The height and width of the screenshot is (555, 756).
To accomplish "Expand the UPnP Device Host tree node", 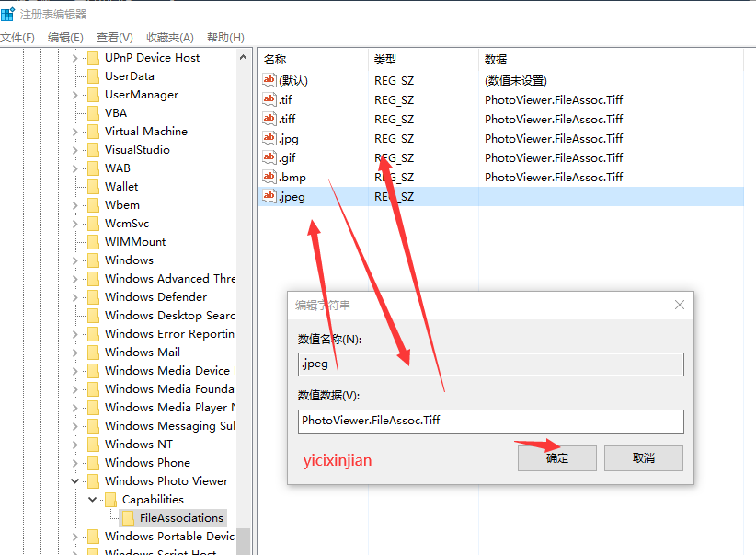I will tap(74, 58).
